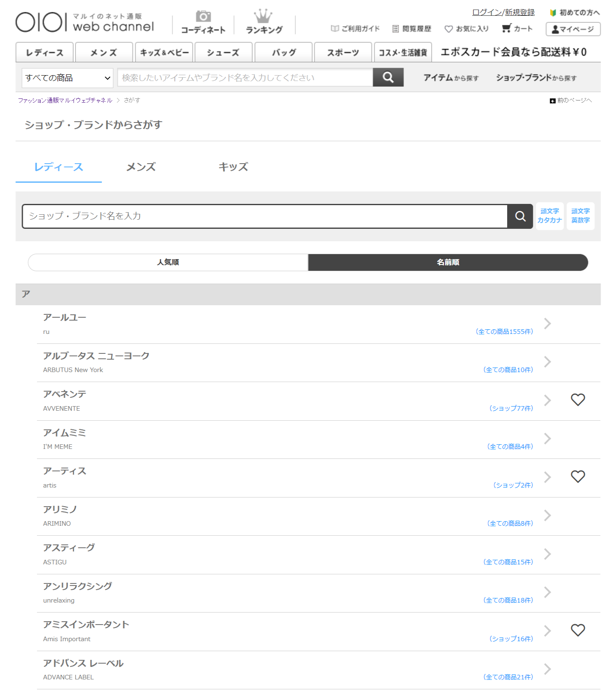Click the ログイン/新規登録 link
616x696 pixels.
[x=503, y=12]
